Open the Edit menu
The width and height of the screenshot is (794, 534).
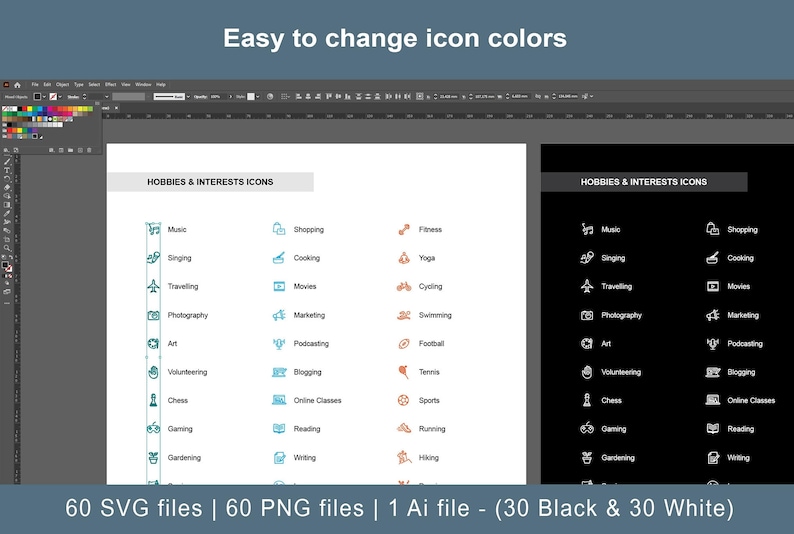[x=47, y=85]
